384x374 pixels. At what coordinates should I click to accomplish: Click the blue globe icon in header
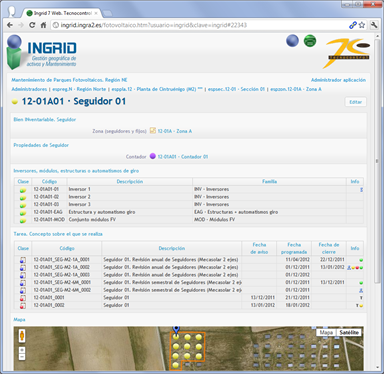tap(292, 41)
